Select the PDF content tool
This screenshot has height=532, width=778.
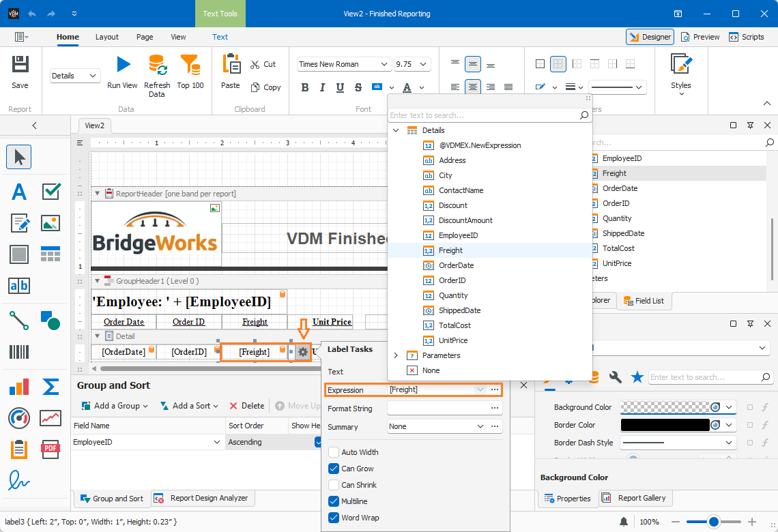click(51, 449)
